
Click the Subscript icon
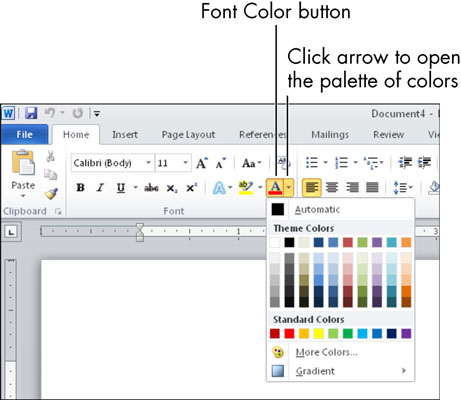(172, 188)
